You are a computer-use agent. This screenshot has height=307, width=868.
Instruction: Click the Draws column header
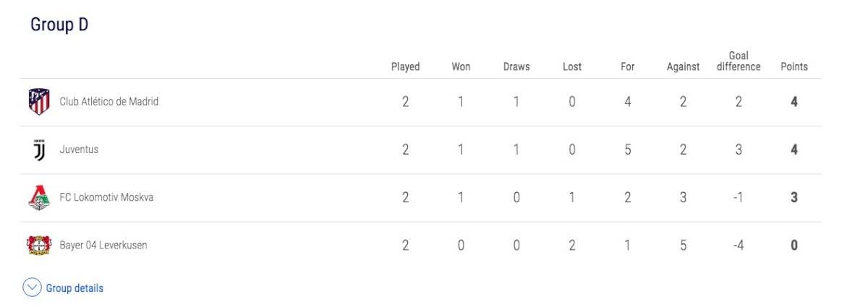click(516, 66)
